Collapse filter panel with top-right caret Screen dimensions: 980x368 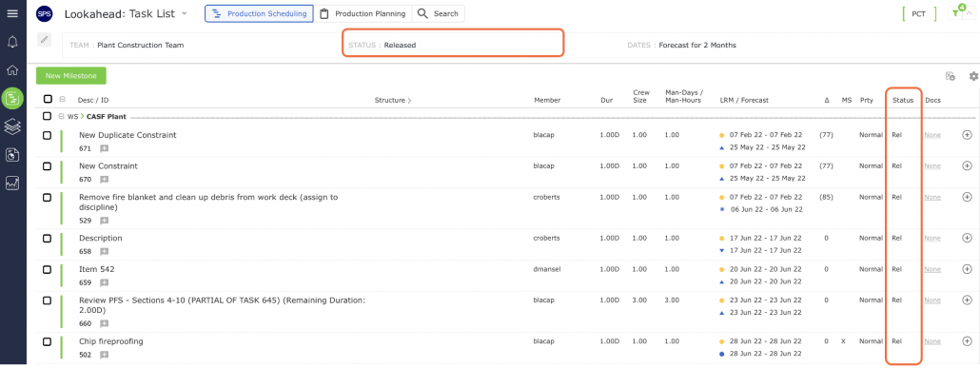(970, 13)
